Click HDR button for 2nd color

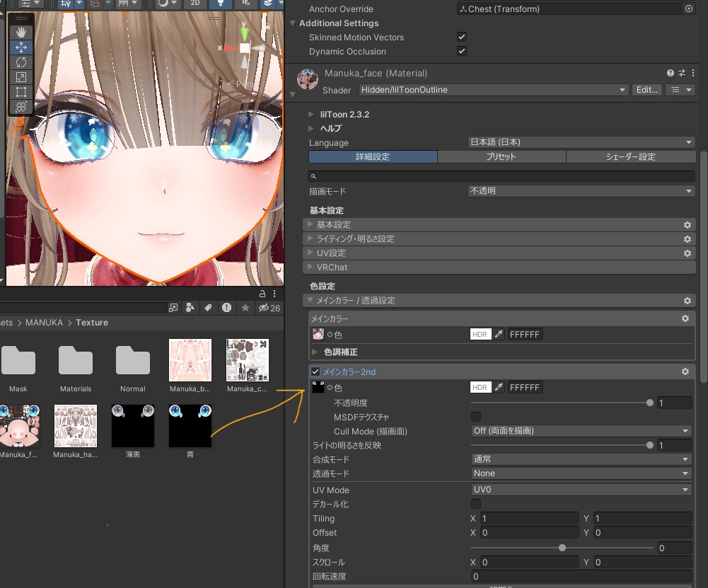click(480, 387)
